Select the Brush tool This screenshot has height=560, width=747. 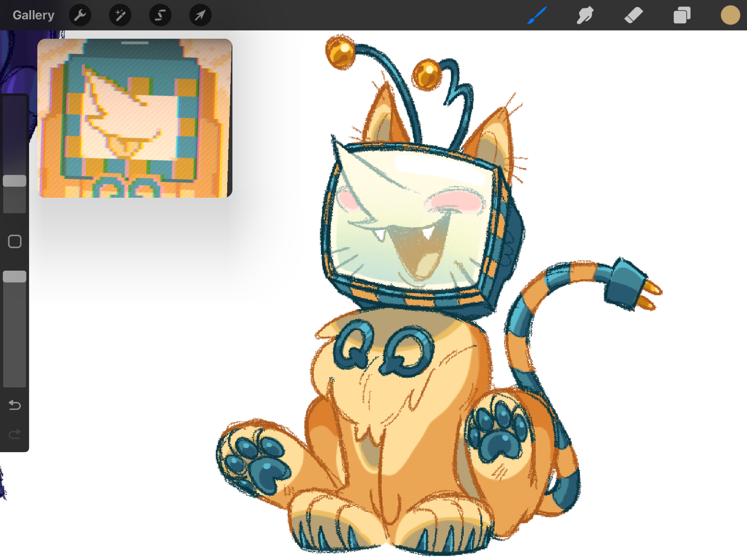pyautogui.click(x=537, y=15)
